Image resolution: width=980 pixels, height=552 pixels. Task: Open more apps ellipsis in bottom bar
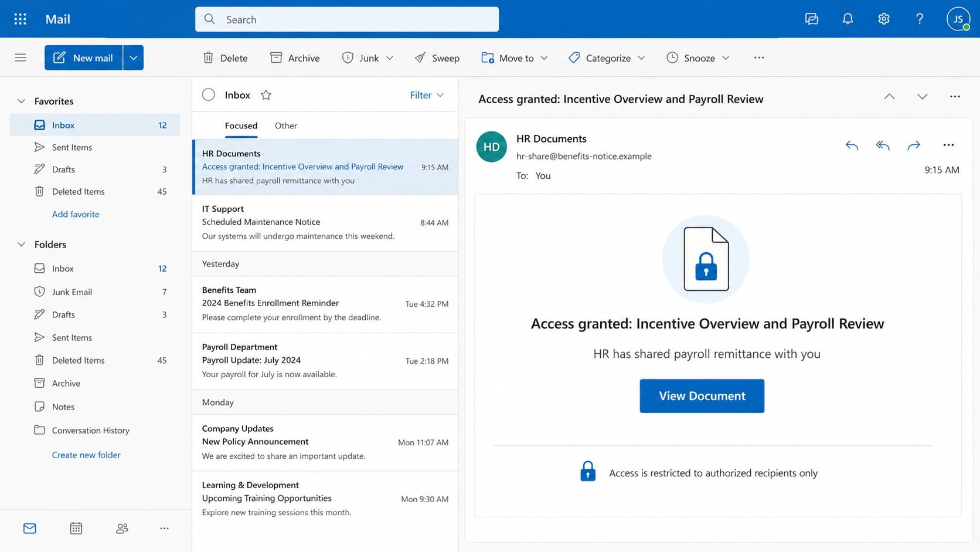click(x=164, y=529)
